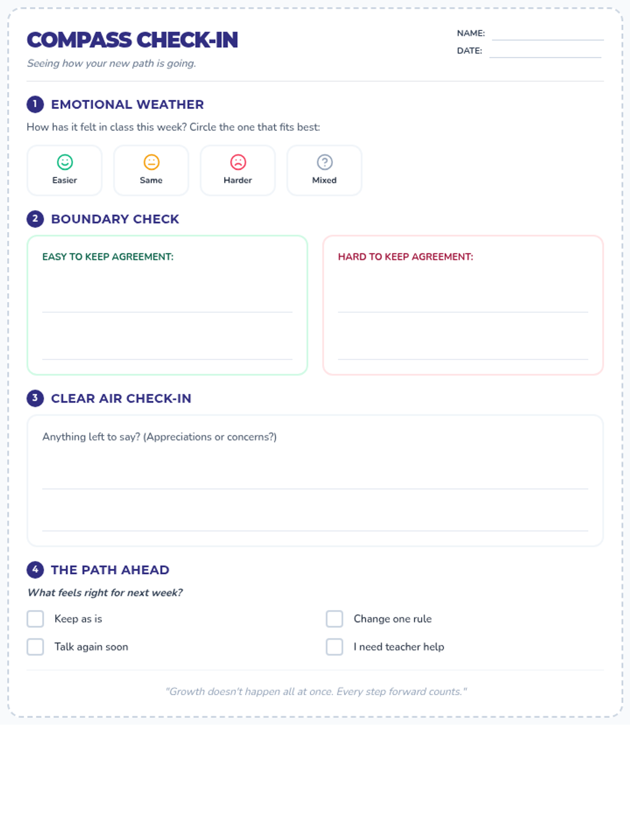Check I need teacher help box
630x840 pixels.
coord(334,646)
